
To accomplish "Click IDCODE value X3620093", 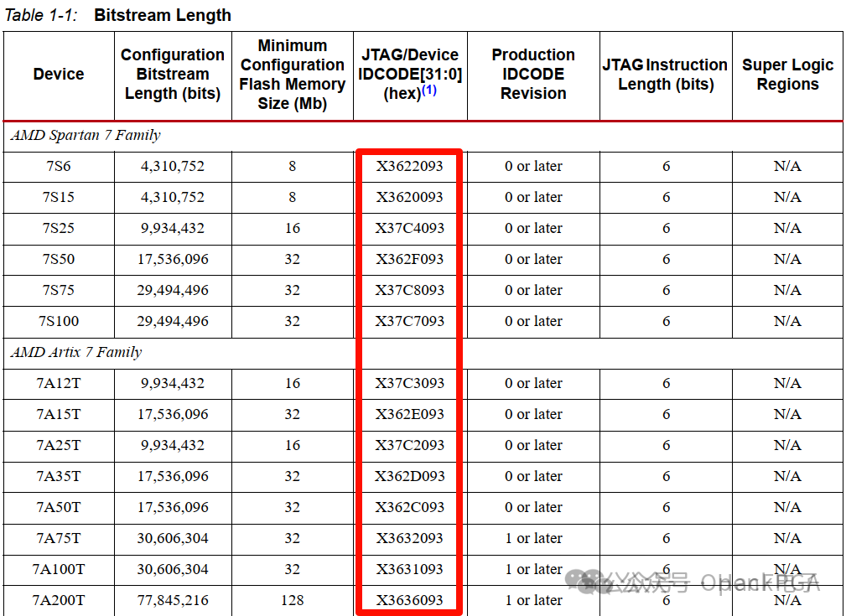I will (409, 197).
